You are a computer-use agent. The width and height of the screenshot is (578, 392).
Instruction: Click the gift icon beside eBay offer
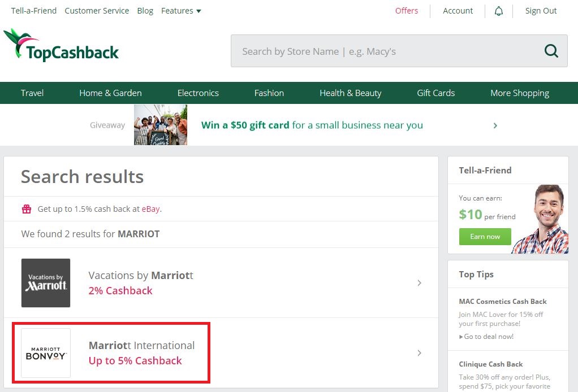tap(27, 209)
